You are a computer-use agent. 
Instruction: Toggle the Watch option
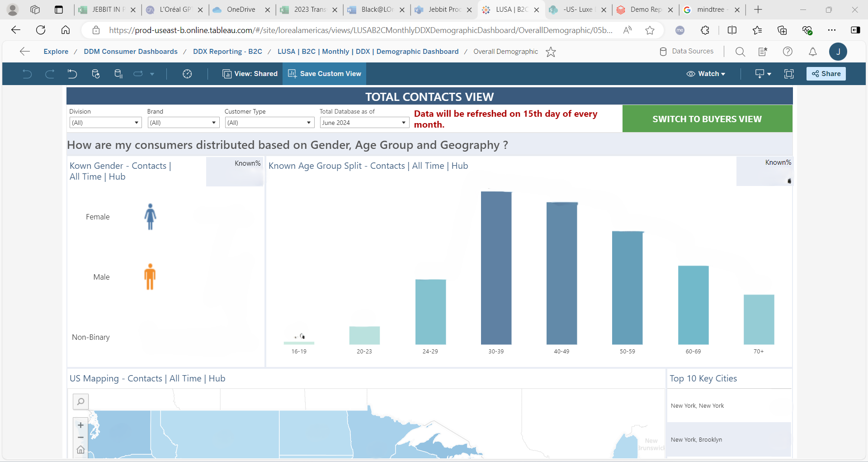[706, 74]
